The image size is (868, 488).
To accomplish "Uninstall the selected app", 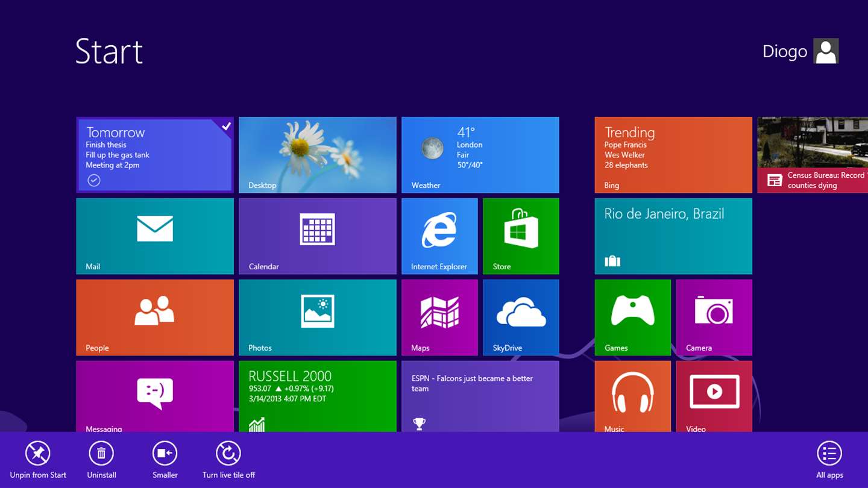I will click(x=101, y=461).
